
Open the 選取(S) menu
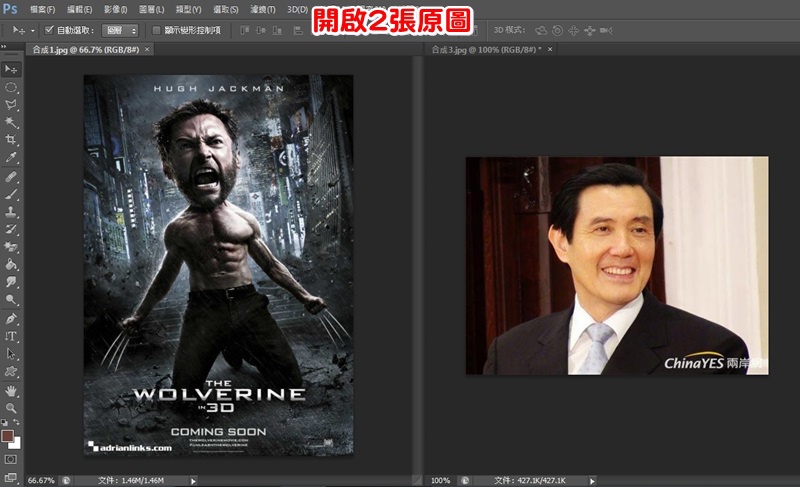[226, 10]
